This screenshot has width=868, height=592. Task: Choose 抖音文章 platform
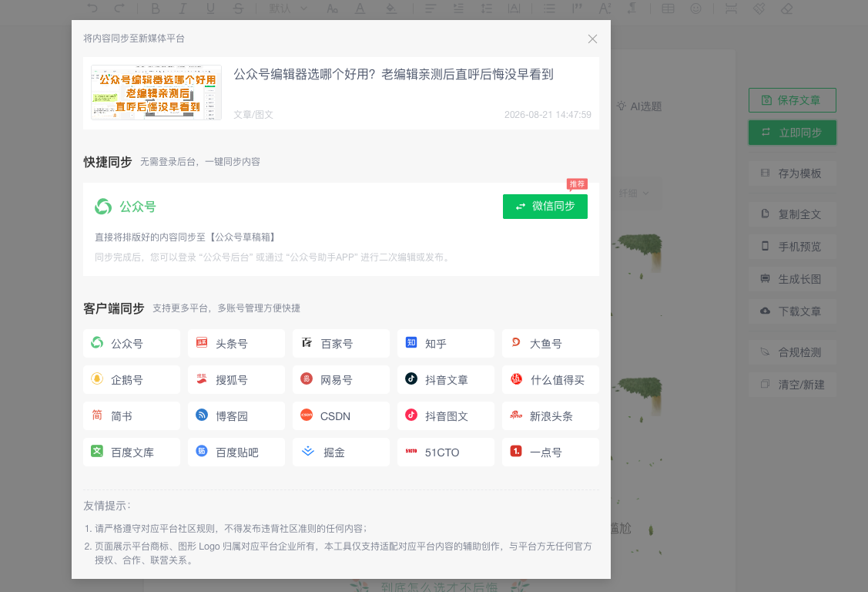click(446, 380)
